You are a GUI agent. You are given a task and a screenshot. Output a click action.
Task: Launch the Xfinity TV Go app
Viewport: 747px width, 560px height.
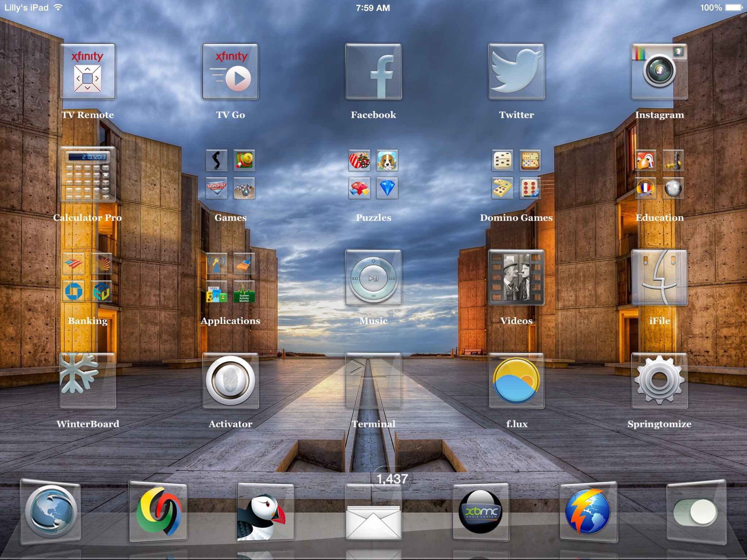[231, 71]
